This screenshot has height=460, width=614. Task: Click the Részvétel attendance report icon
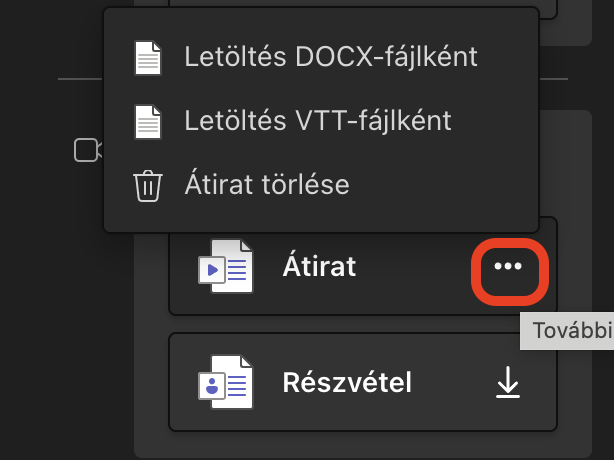pyautogui.click(x=225, y=382)
